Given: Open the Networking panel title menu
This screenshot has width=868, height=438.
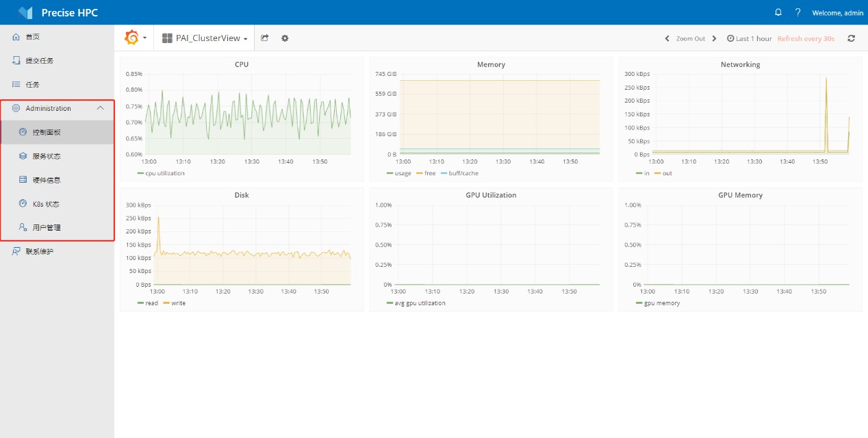Looking at the screenshot, I should 740,64.
